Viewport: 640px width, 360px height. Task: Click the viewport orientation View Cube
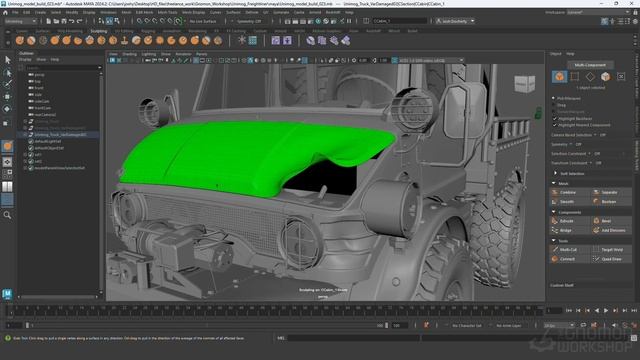coord(524,84)
